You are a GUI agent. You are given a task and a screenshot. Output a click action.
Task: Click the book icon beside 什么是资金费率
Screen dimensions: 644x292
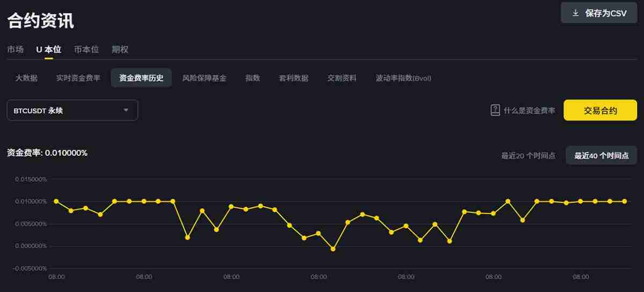point(495,110)
